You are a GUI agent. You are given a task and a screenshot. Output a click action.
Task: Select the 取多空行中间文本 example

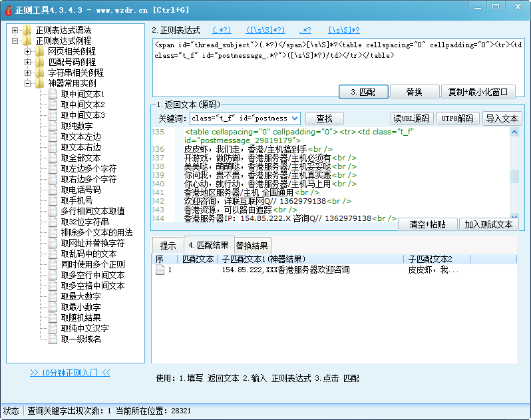click(x=92, y=275)
